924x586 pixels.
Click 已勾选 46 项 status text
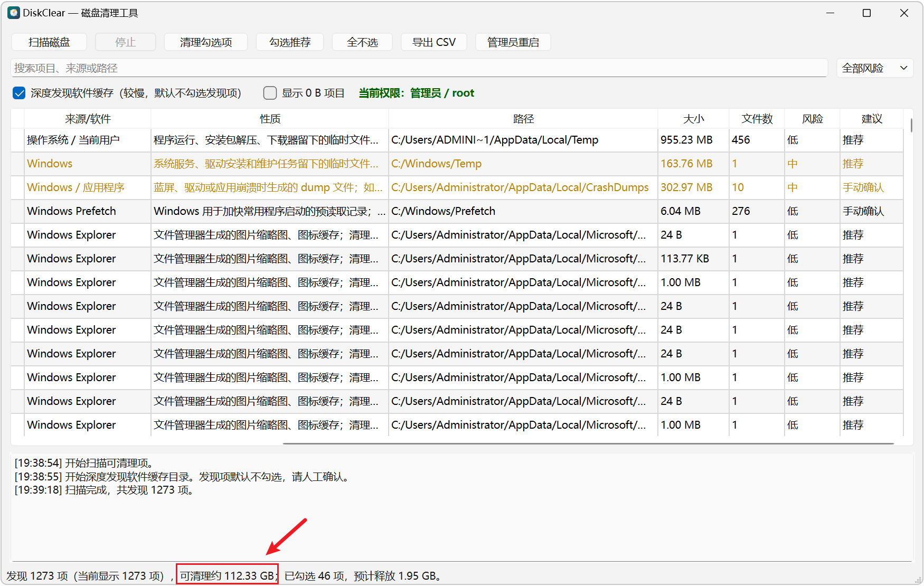[315, 575]
